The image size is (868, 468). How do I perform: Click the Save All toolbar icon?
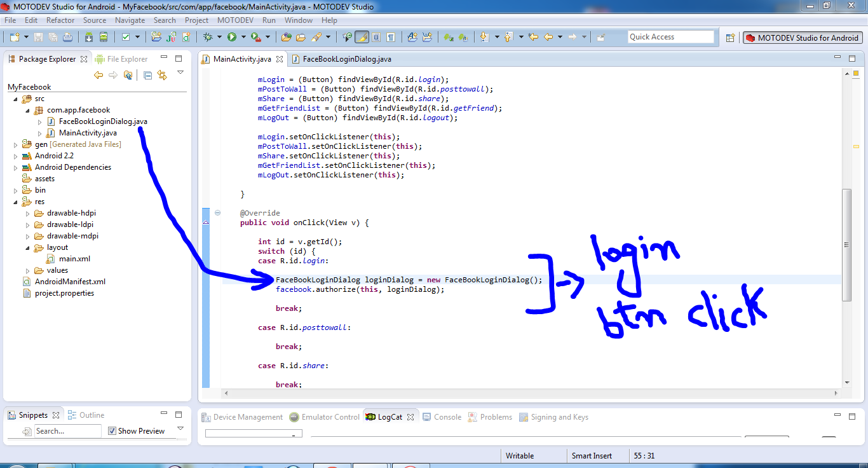pyautogui.click(x=53, y=37)
